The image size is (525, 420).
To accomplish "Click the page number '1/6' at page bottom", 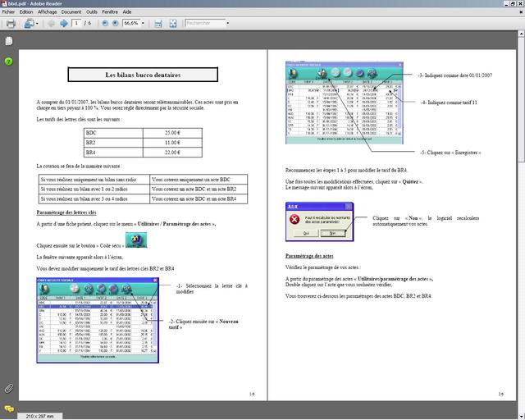I will click(x=252, y=394).
